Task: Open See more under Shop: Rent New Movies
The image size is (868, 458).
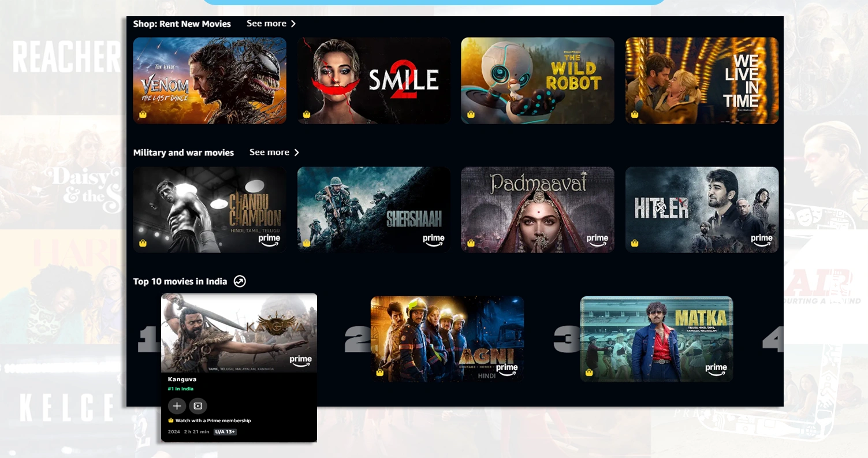Action: [x=267, y=24]
